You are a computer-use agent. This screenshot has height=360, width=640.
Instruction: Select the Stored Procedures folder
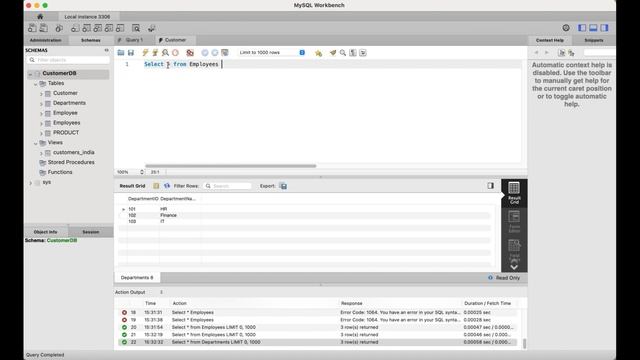pyautogui.click(x=71, y=162)
